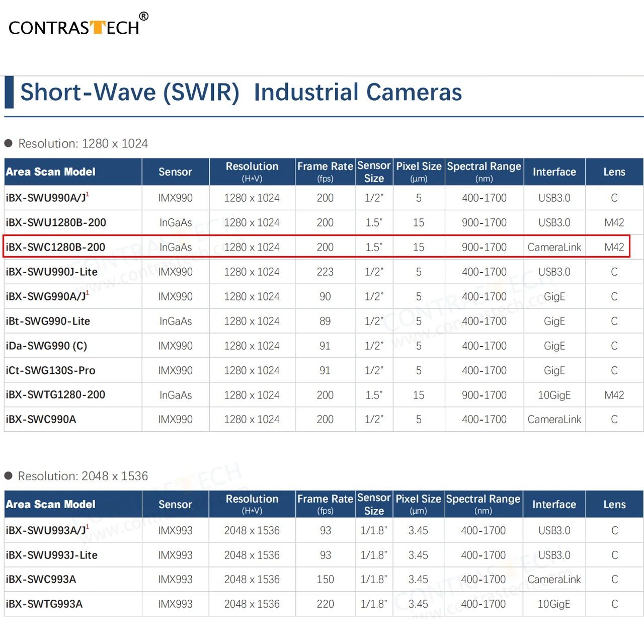The width and height of the screenshot is (644, 644).
Task: Click frame rate 91 in iDa-SWG990 (C) row
Action: pos(325,346)
